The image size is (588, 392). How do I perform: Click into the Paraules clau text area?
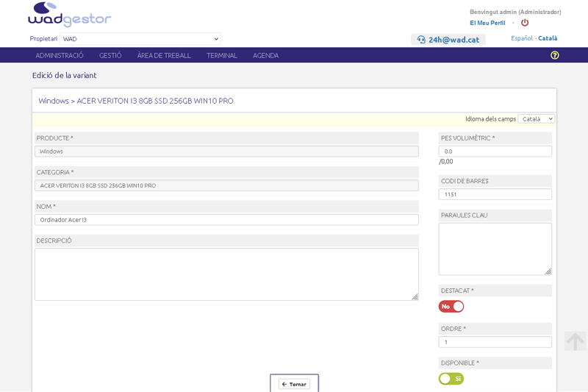click(x=495, y=249)
